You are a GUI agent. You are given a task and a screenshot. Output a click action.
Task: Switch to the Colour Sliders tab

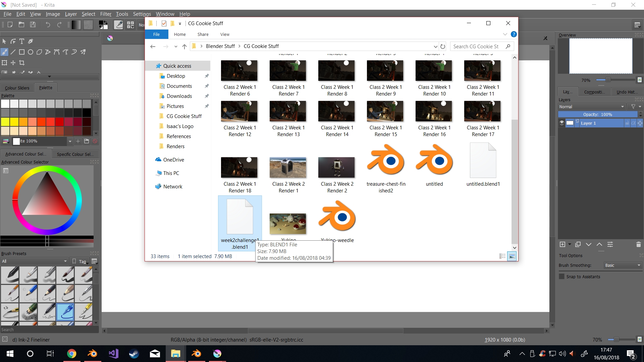(x=17, y=88)
